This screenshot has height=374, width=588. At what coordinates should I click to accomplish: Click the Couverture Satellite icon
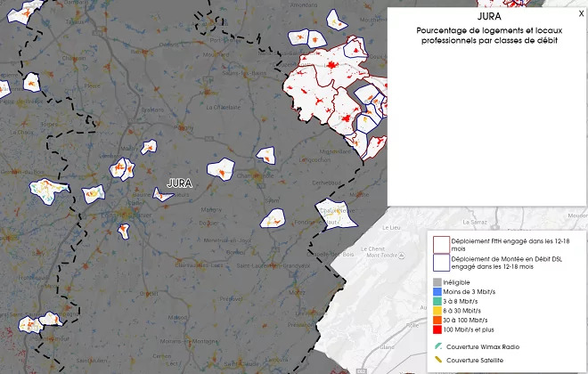(438, 360)
